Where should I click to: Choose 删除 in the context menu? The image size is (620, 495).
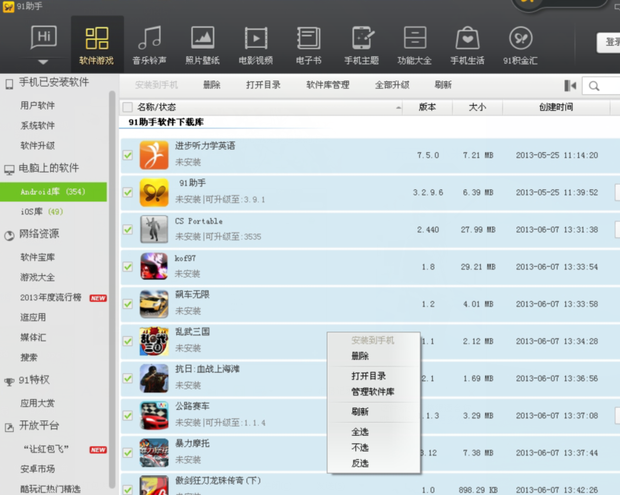(360, 356)
